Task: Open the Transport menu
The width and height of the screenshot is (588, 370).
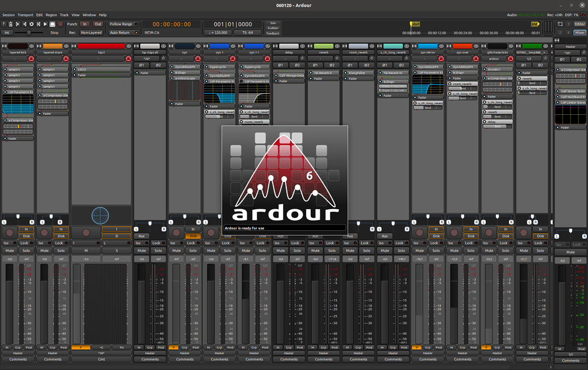Action: 25,15
